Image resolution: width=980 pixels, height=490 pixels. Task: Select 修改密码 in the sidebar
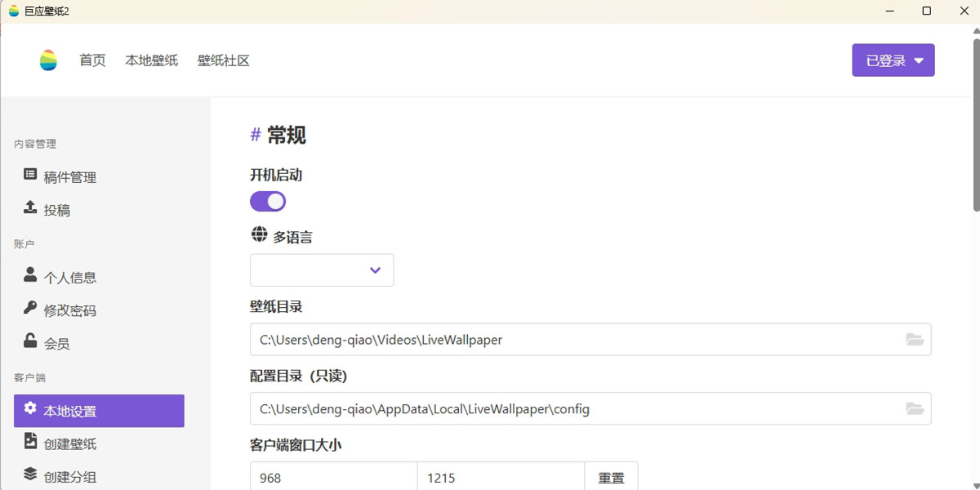(x=99, y=310)
